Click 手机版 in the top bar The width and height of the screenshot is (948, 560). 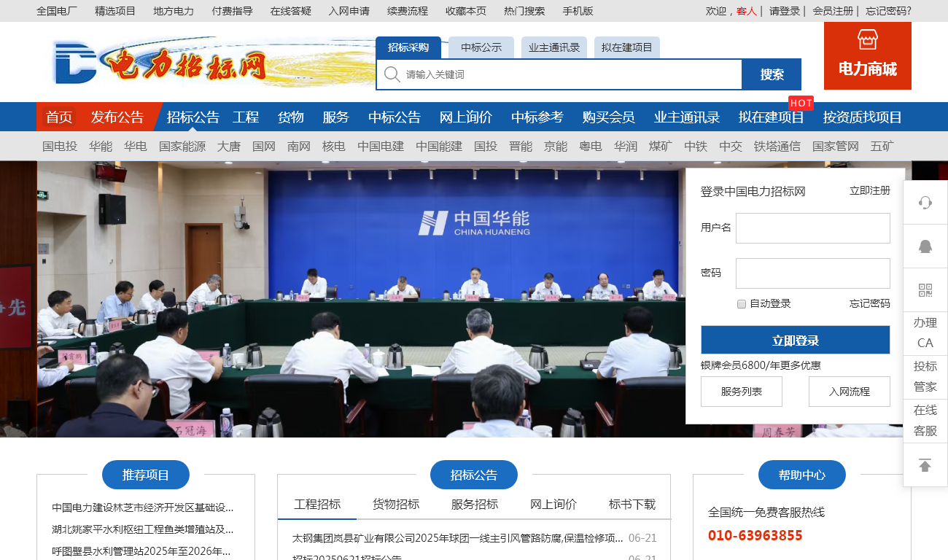[x=578, y=11]
